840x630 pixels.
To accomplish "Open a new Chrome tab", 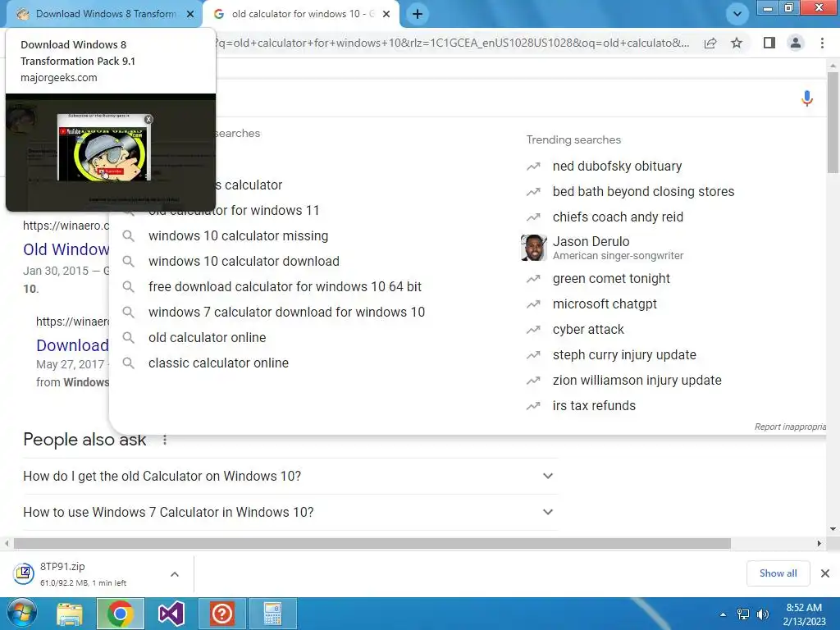I will tap(418, 14).
